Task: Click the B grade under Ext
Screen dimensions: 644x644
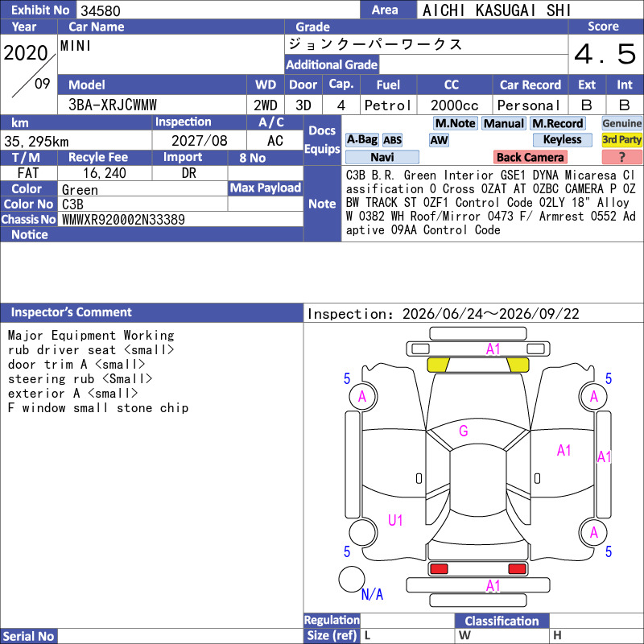Action: pyautogui.click(x=587, y=105)
